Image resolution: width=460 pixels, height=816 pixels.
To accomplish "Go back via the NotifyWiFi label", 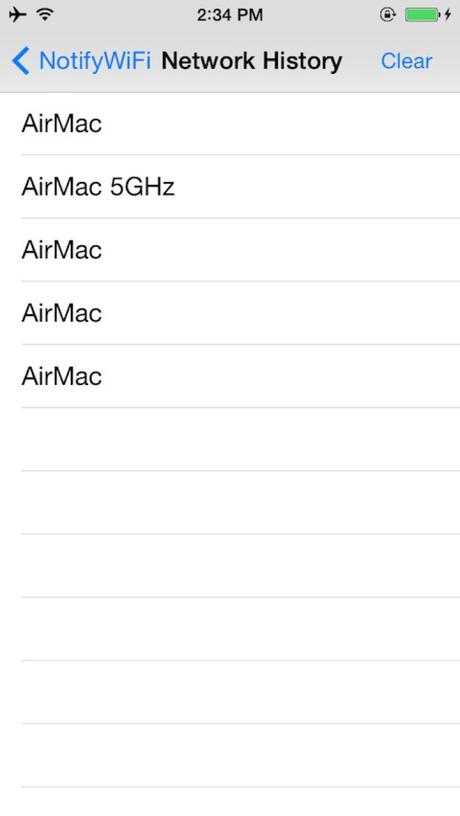I will 95,61.
